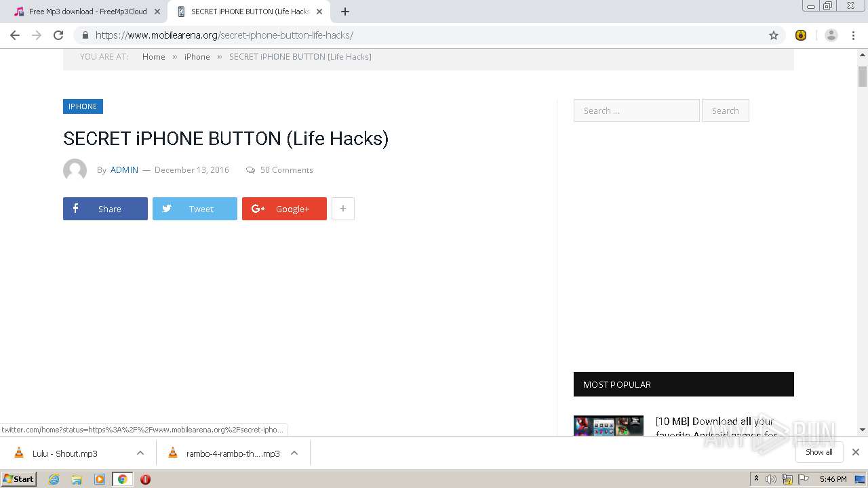Open Chrome three-dot menu
Image resolution: width=868 pixels, height=488 pixels.
[854, 35]
